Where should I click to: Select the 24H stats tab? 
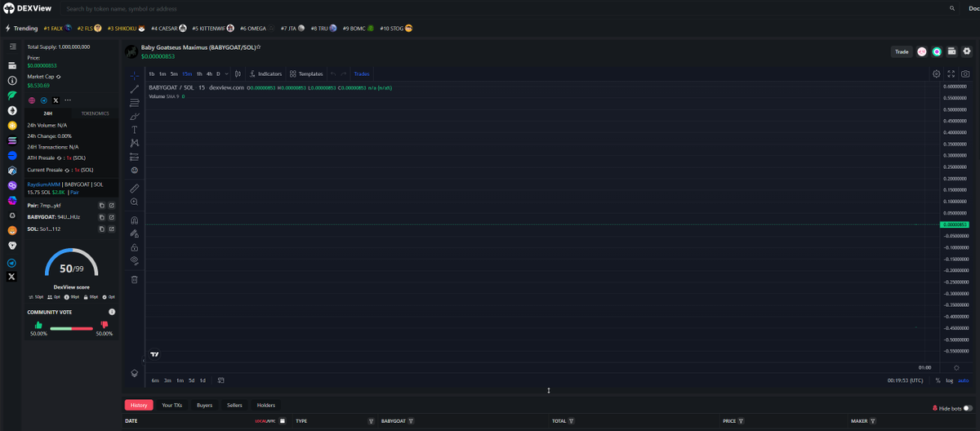pyautogui.click(x=48, y=113)
